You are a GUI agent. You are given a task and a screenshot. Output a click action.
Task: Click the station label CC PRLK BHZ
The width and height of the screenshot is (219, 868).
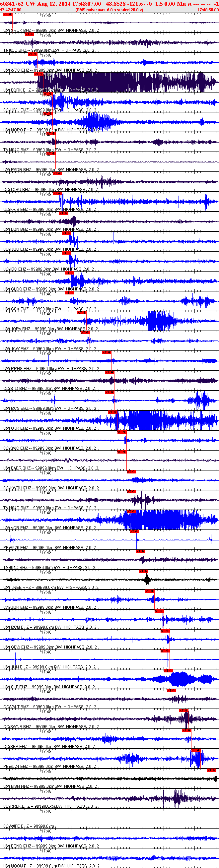pyautogui.click(x=17, y=806)
